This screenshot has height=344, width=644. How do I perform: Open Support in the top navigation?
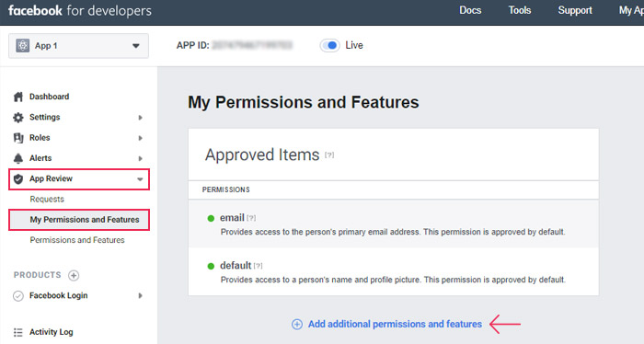click(x=575, y=11)
